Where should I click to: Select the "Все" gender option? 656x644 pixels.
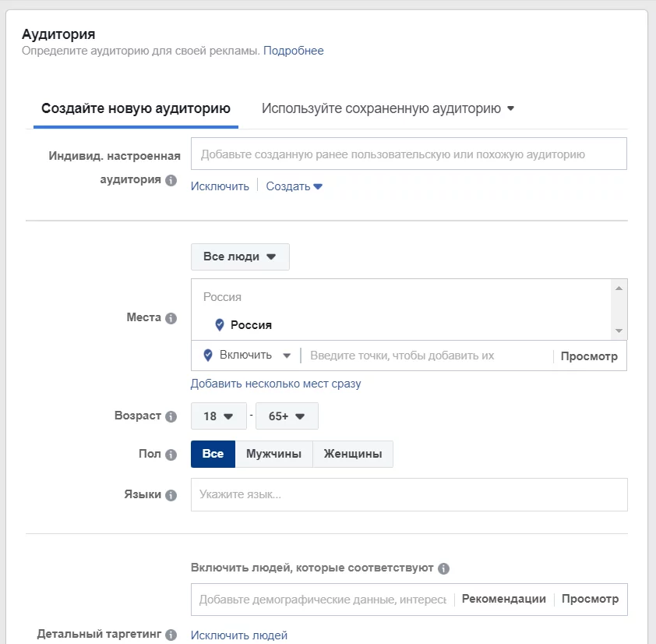click(213, 454)
